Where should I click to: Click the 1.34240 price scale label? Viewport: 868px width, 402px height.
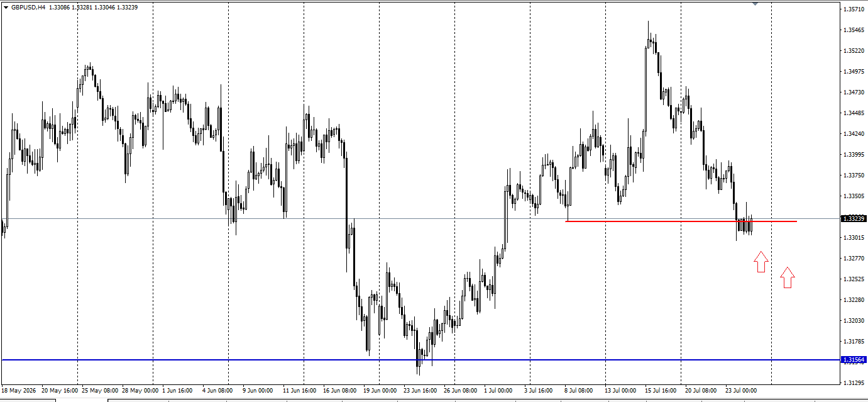tap(854, 134)
